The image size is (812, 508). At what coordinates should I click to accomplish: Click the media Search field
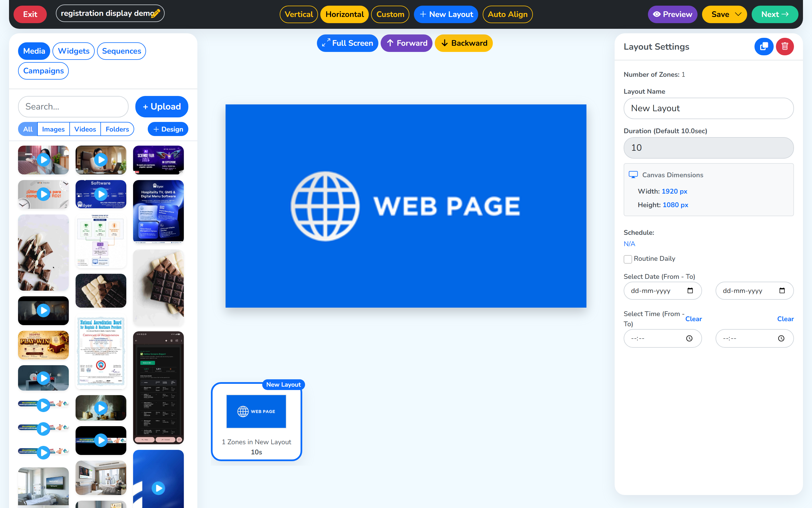pos(73,106)
